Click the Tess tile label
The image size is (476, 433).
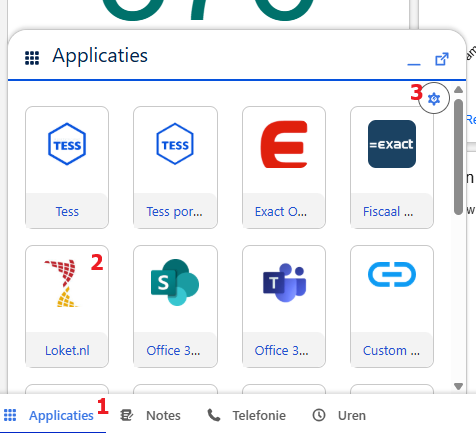tap(67, 211)
